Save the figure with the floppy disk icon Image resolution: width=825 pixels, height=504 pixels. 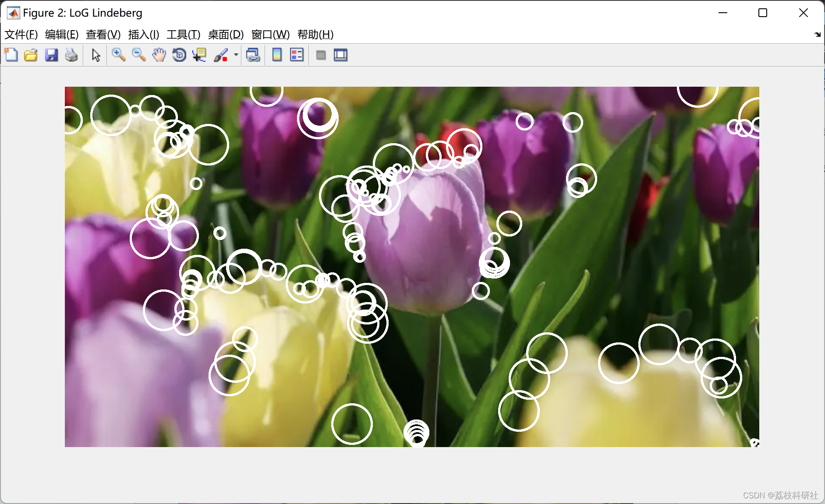(x=51, y=55)
